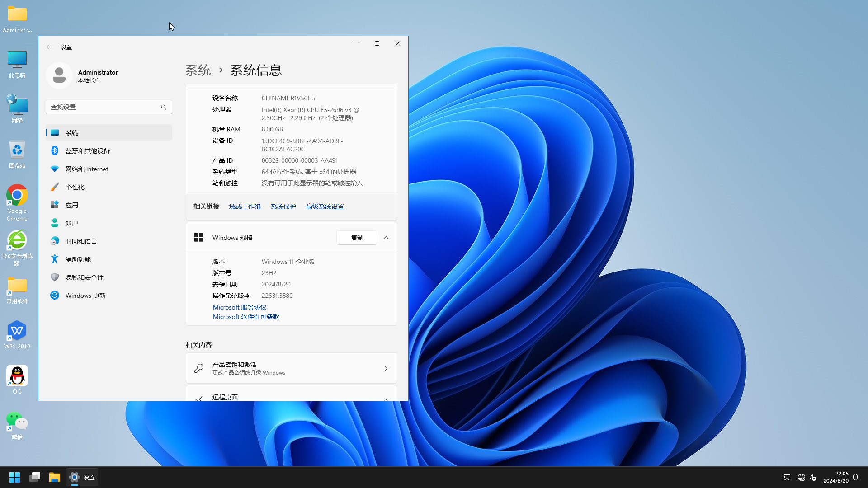This screenshot has height=488, width=868.
Task: Click the key icon in product key row
Action: (198, 368)
